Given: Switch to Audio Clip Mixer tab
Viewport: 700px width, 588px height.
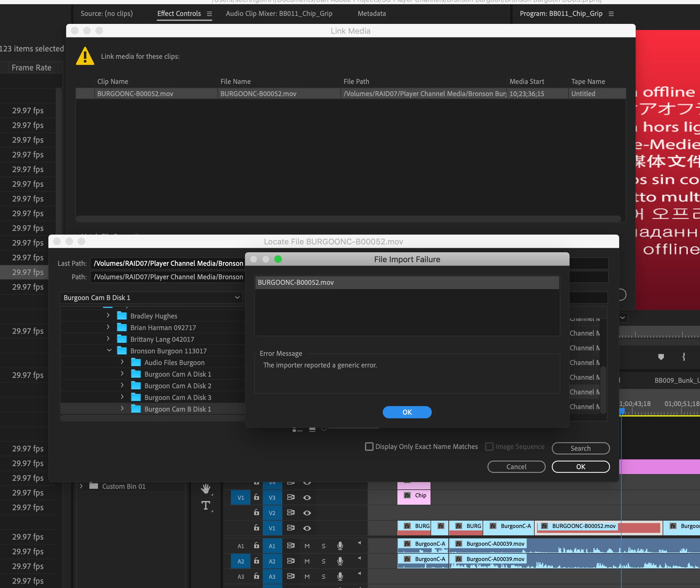Looking at the screenshot, I should (x=279, y=14).
